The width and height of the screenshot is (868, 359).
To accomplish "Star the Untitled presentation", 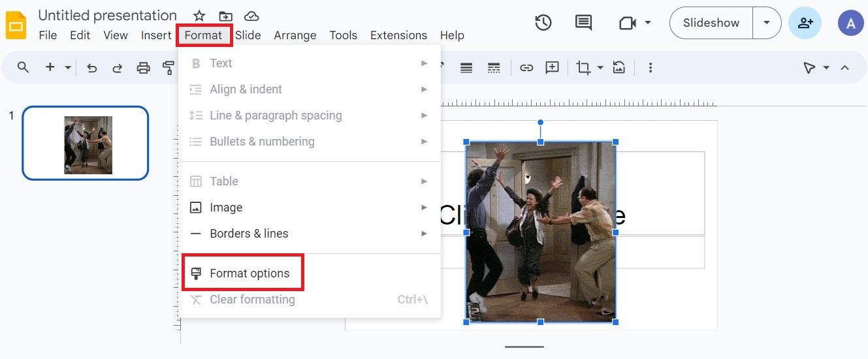I will pos(200,16).
